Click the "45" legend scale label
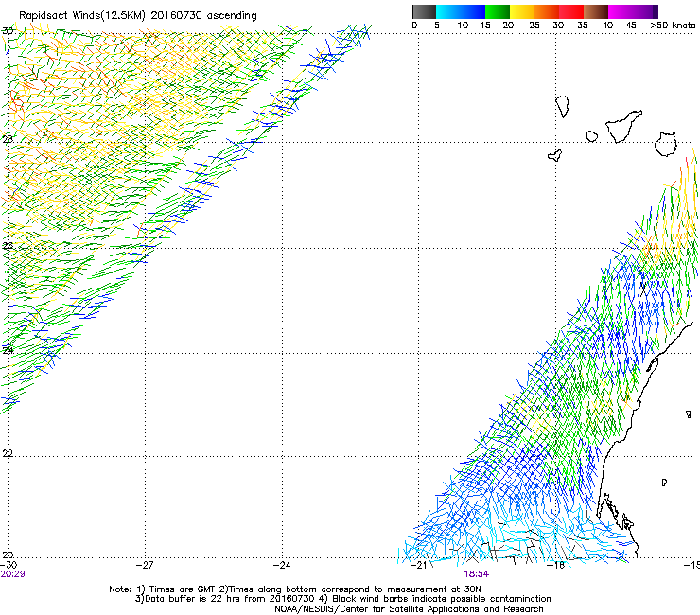700x615 pixels. click(x=631, y=26)
